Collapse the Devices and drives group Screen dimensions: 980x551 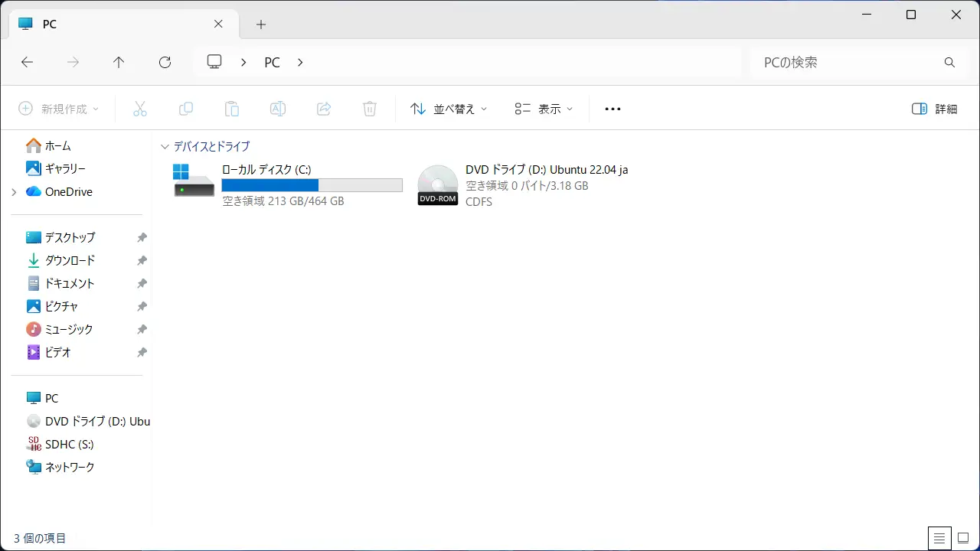coord(164,146)
